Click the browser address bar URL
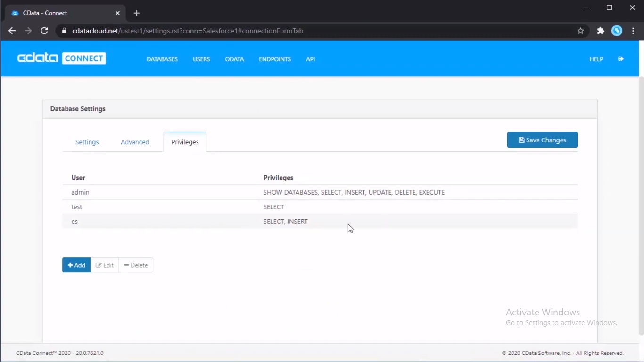 click(x=188, y=31)
